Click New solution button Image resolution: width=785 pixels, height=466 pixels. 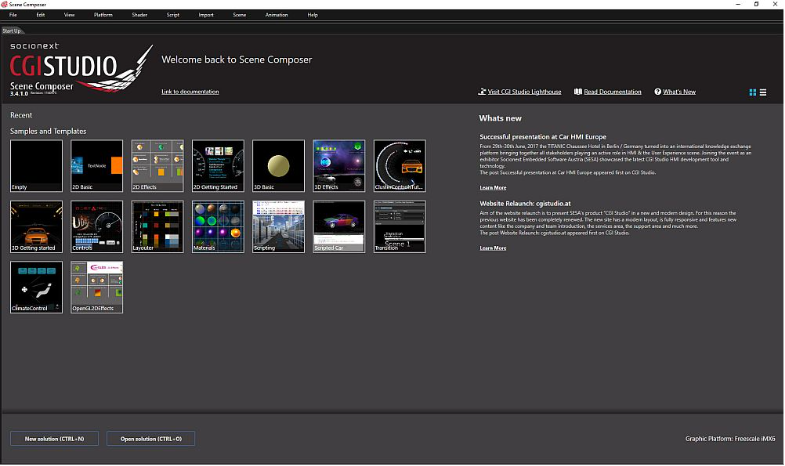tap(55, 439)
